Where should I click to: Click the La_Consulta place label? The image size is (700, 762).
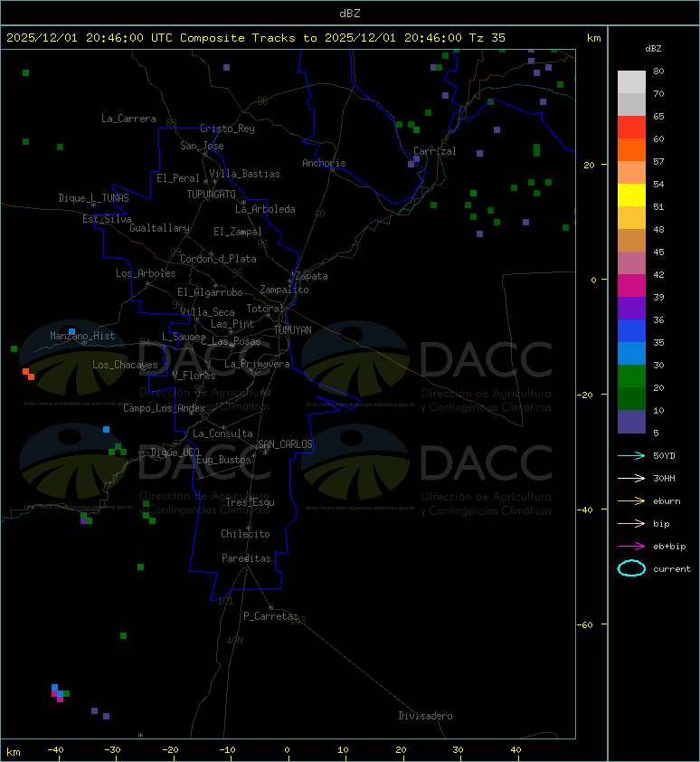(223, 433)
